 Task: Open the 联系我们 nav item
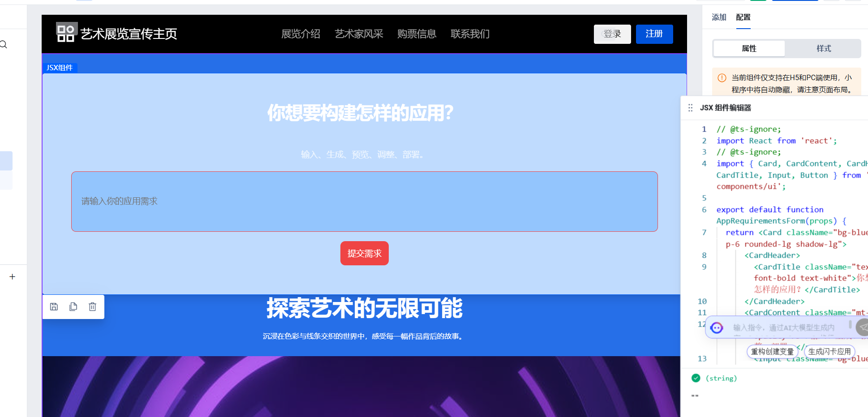point(470,34)
